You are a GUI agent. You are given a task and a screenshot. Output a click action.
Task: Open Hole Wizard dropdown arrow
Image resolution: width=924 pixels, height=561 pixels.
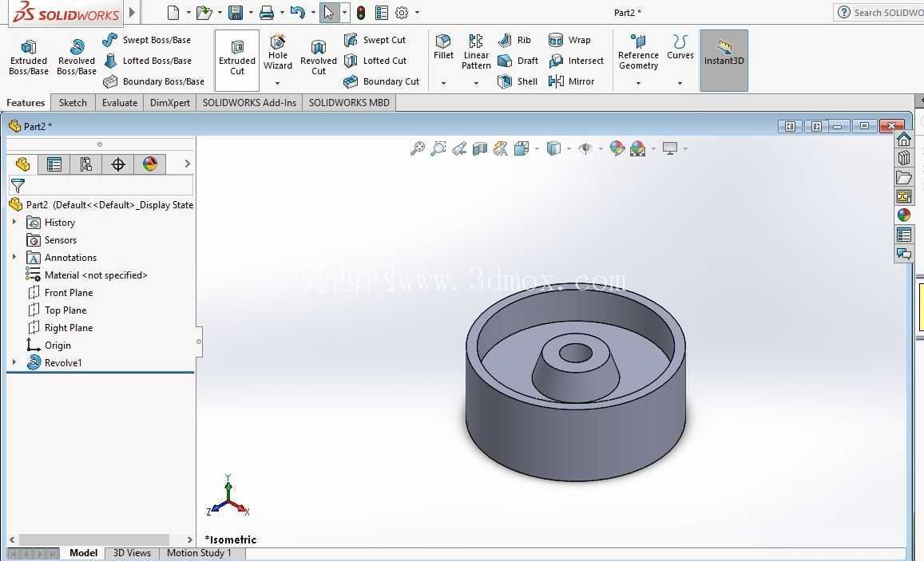(278, 83)
